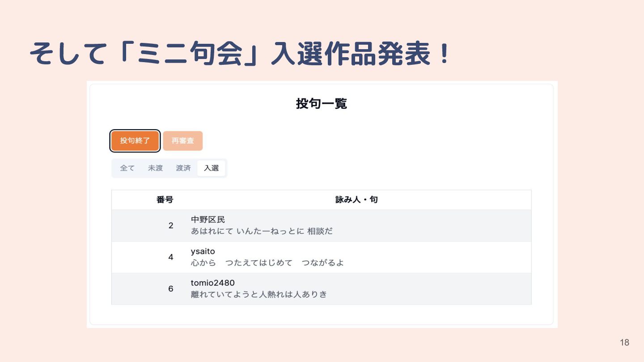Click the 再審査 button

tap(183, 141)
